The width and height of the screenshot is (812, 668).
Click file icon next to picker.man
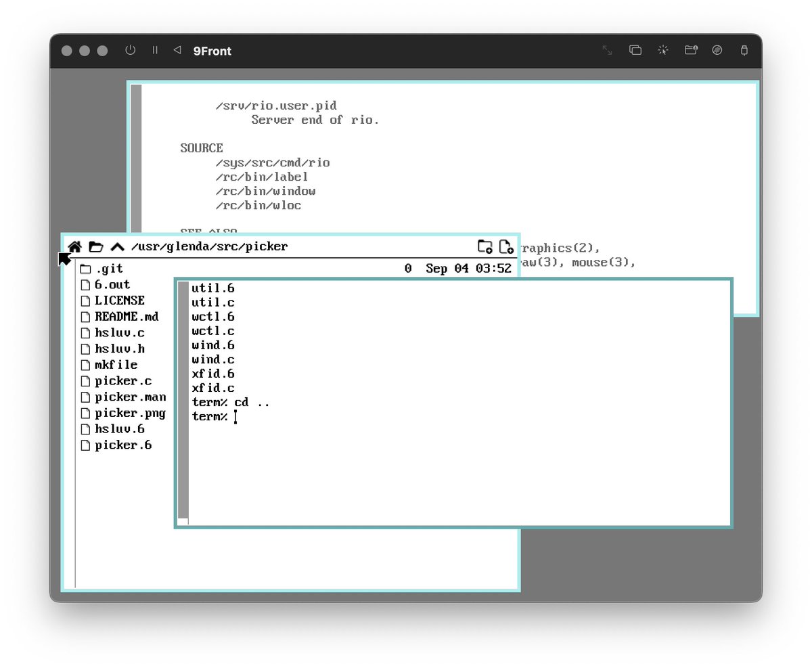click(x=85, y=397)
